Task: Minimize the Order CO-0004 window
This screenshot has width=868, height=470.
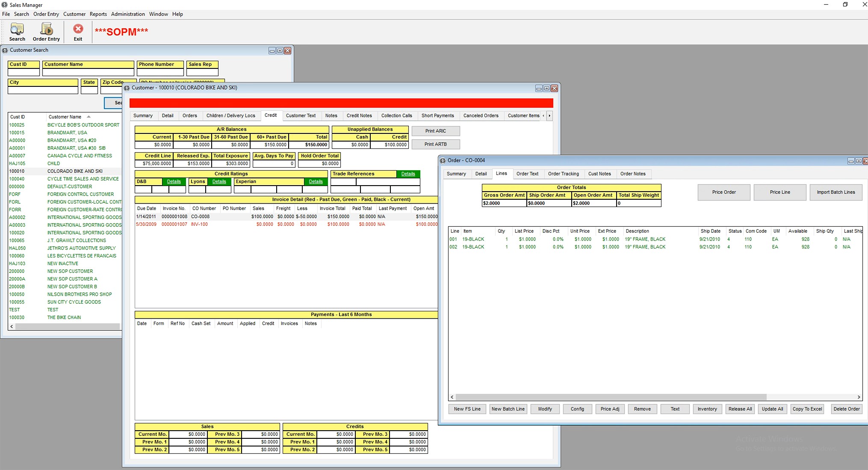Action: [851, 161]
